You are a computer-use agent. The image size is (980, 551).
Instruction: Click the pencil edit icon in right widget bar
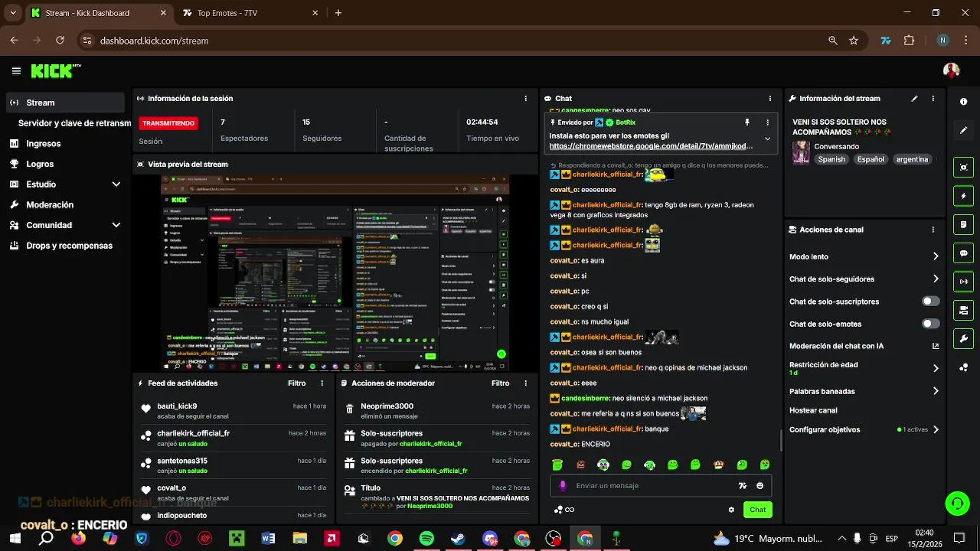[x=963, y=130]
